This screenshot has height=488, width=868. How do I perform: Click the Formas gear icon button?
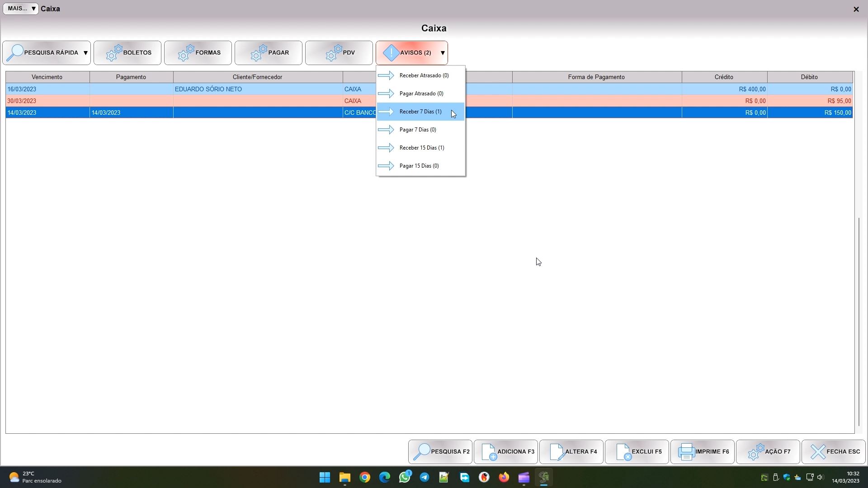point(198,53)
